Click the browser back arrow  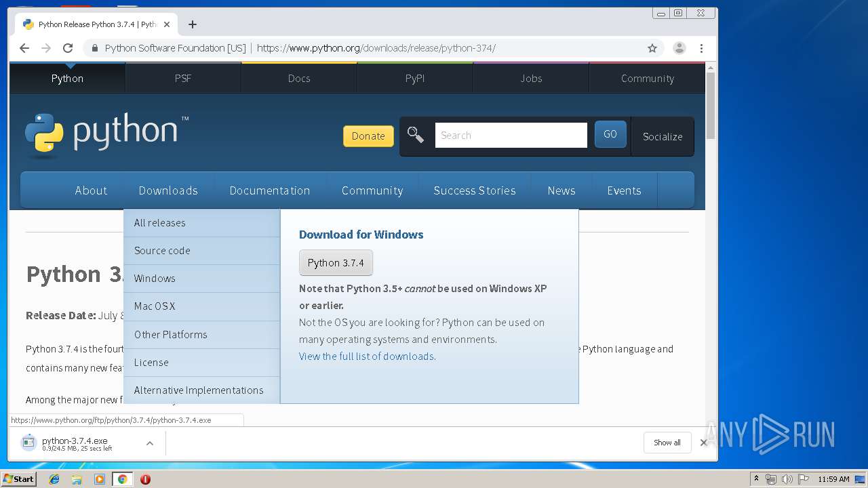[x=24, y=48]
